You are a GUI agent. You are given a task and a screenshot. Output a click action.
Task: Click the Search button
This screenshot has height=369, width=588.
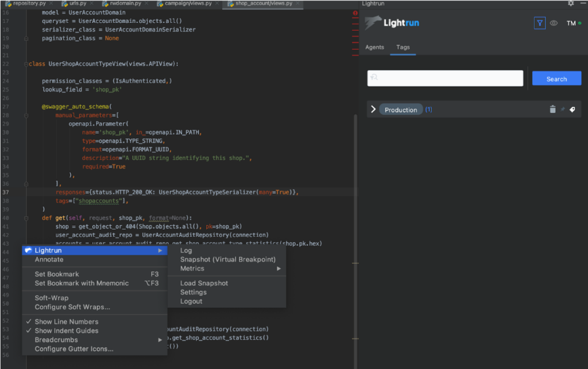coord(556,78)
